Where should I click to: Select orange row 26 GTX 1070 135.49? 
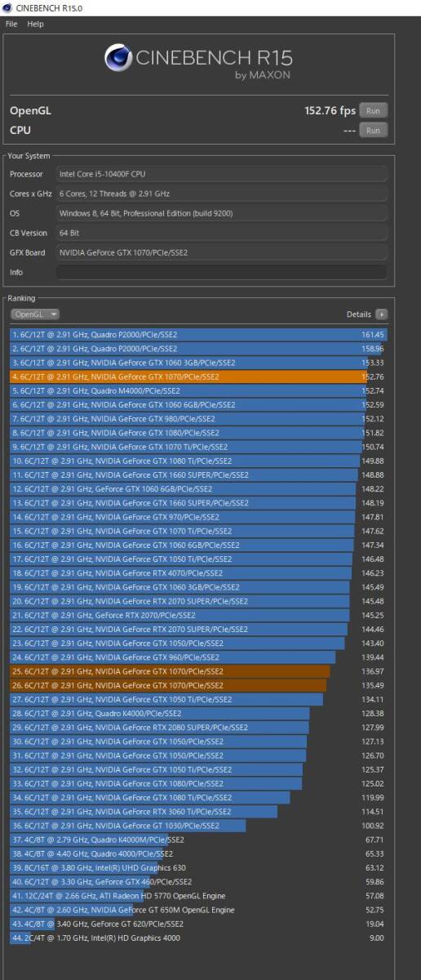198,685
